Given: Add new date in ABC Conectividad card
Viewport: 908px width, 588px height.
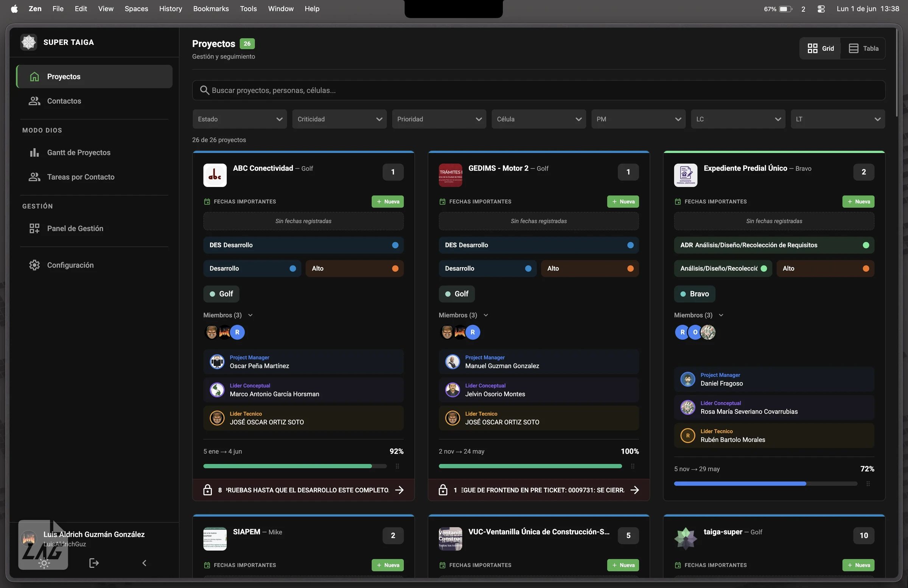Looking at the screenshot, I should coord(388,201).
